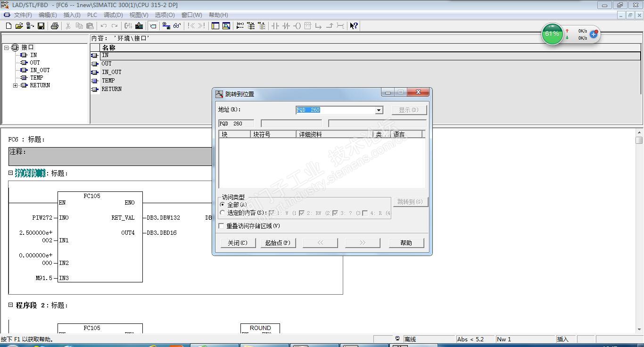
Task: Open the 文件(F) menu
Action: [23, 15]
